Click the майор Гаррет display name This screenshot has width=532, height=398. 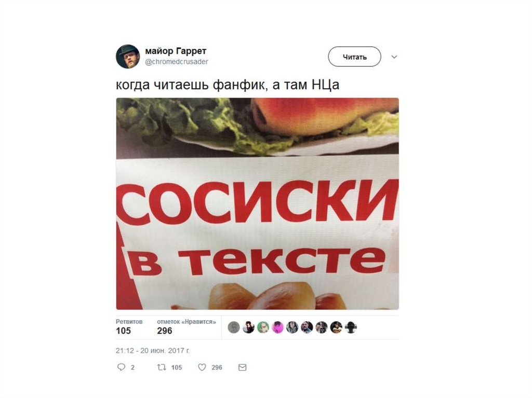point(176,51)
